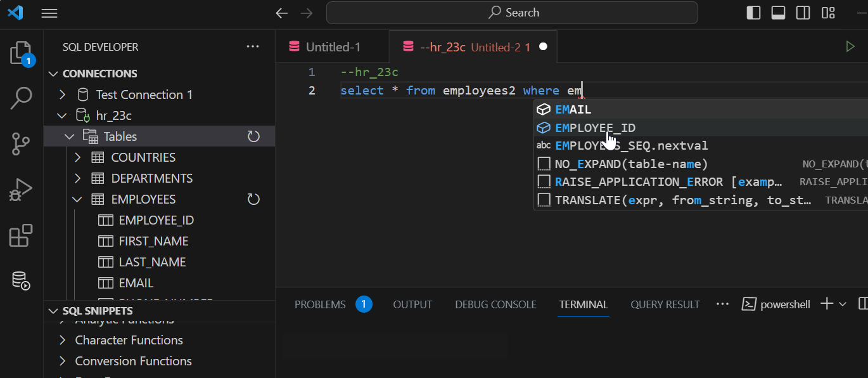Screen dimensions: 868x378
Task: Click the back navigation arrow
Action: click(281, 13)
